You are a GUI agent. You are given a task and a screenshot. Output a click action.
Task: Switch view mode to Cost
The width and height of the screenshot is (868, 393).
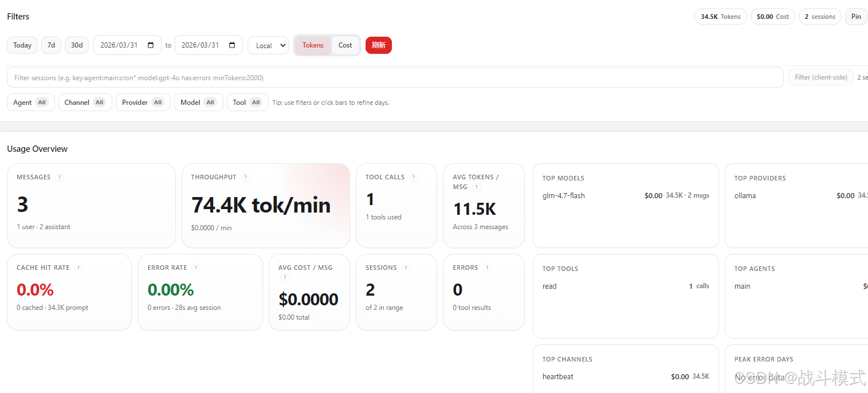345,45
